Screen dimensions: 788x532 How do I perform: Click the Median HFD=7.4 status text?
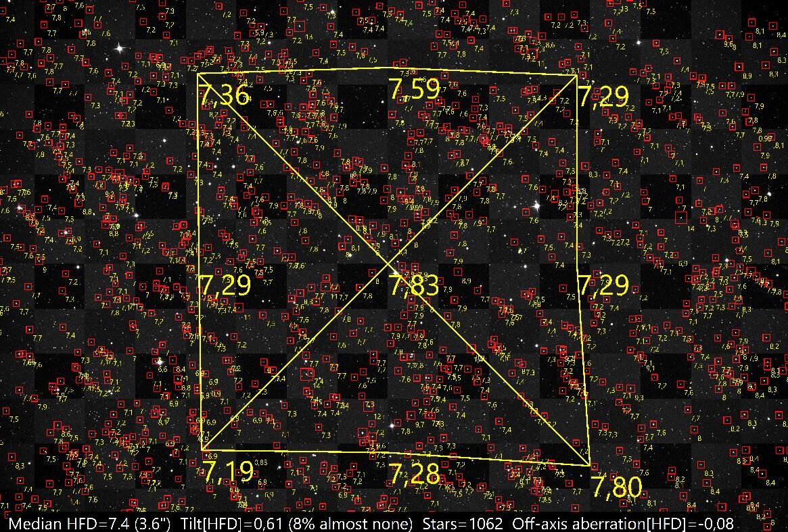point(90,523)
